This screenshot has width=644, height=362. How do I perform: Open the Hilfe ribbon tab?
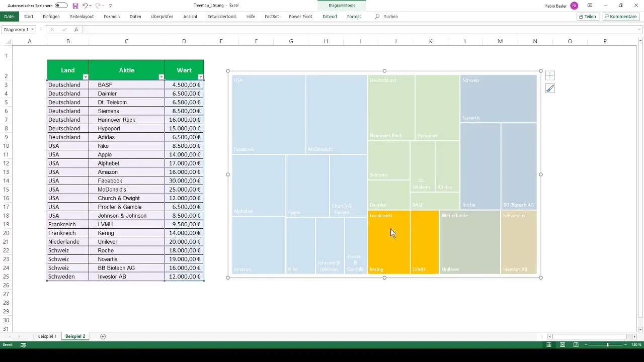pyautogui.click(x=251, y=17)
